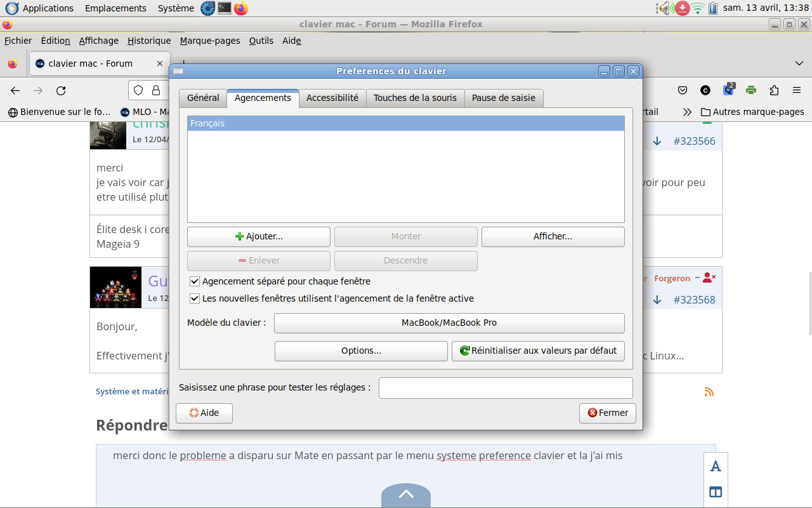Click the Ajouter... button to add layout

(259, 236)
